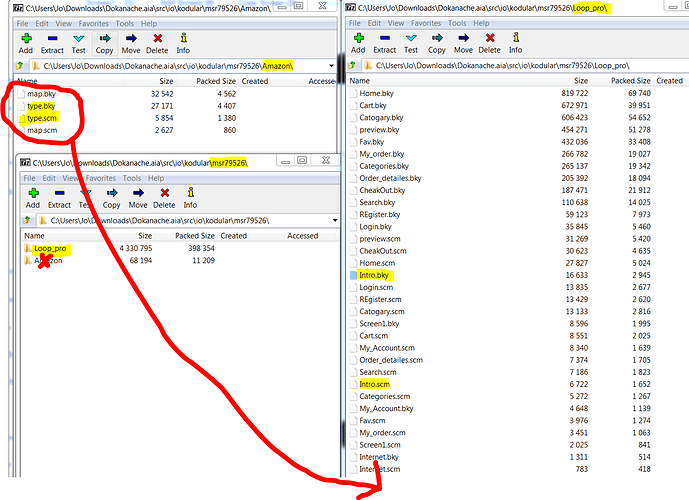Sort Amazon list by Name column header
The width and height of the screenshot is (689, 500).
click(28, 81)
